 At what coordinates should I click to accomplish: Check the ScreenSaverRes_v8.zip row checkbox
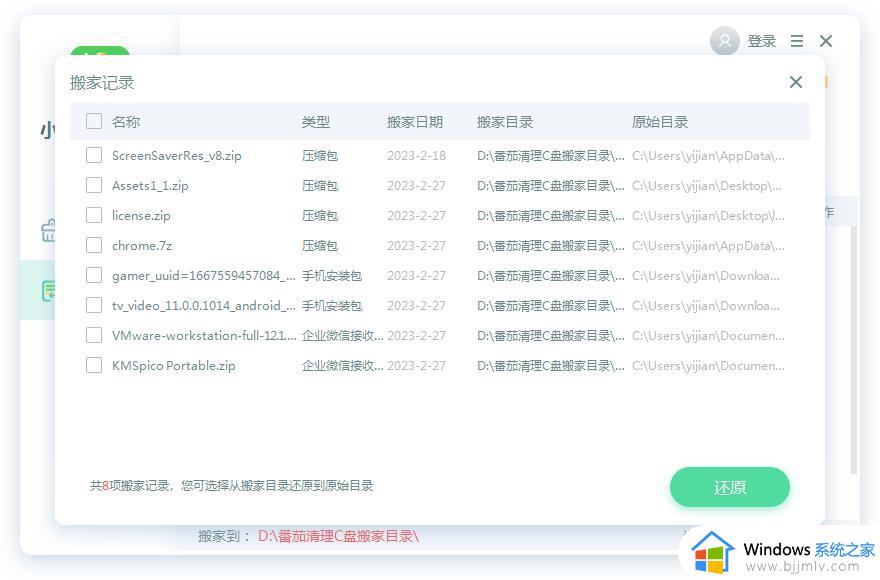pos(94,155)
